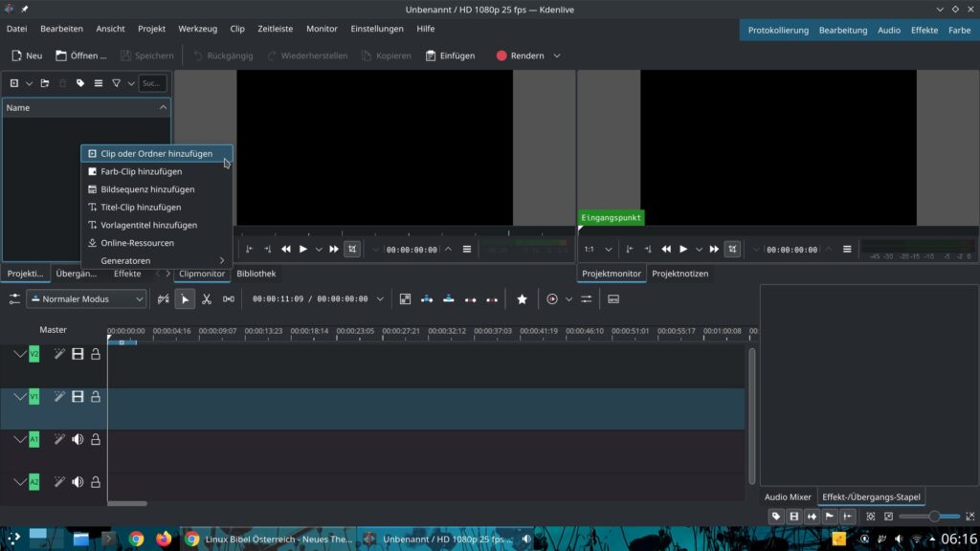This screenshot has width=980, height=551.
Task: Fast forward in the project monitor
Action: pos(714,250)
